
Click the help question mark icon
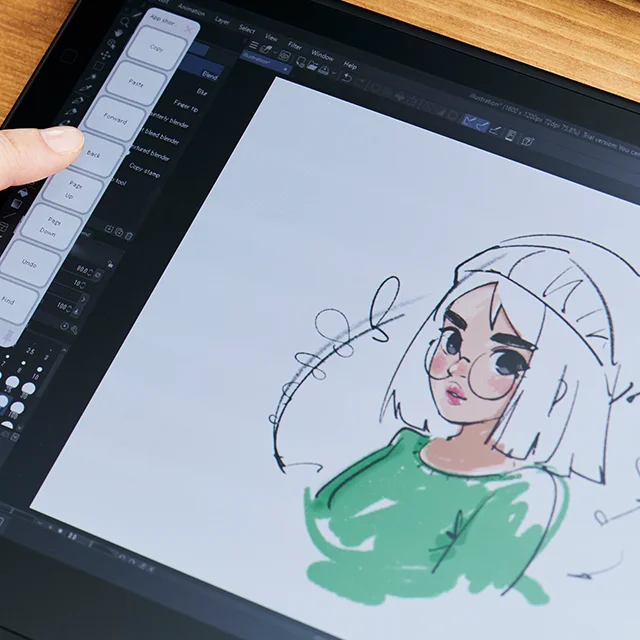(x=527, y=141)
